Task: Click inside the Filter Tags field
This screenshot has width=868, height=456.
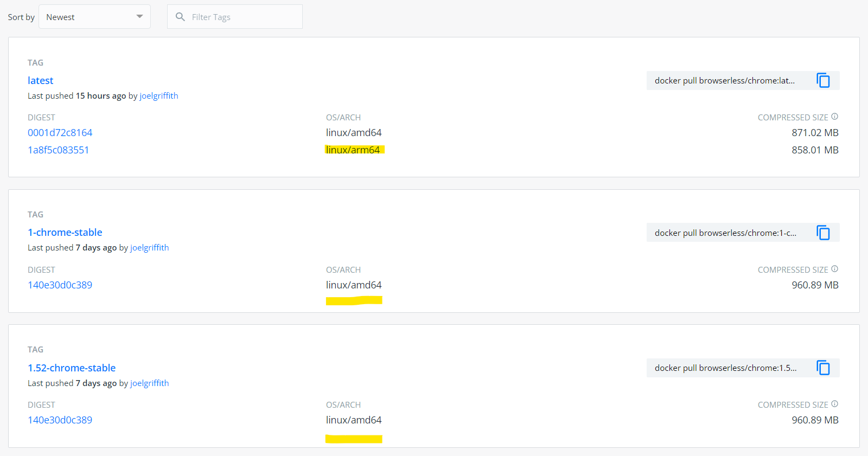Action: tap(233, 16)
